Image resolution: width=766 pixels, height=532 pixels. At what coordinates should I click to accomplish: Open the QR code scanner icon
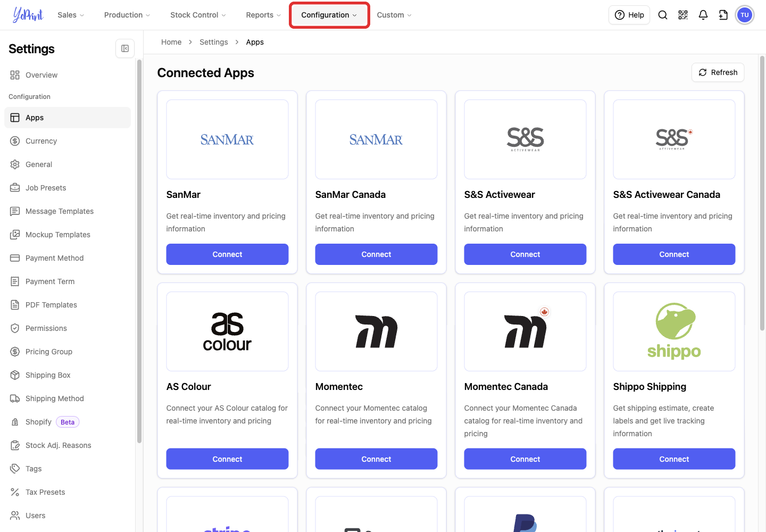683,15
